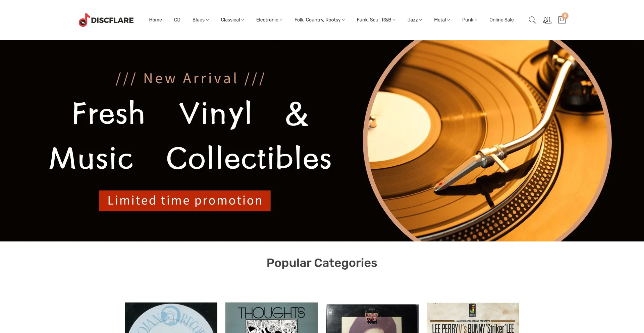644x333 pixels.
Task: Open the Thoughts album category thumbnail
Action: click(x=272, y=318)
